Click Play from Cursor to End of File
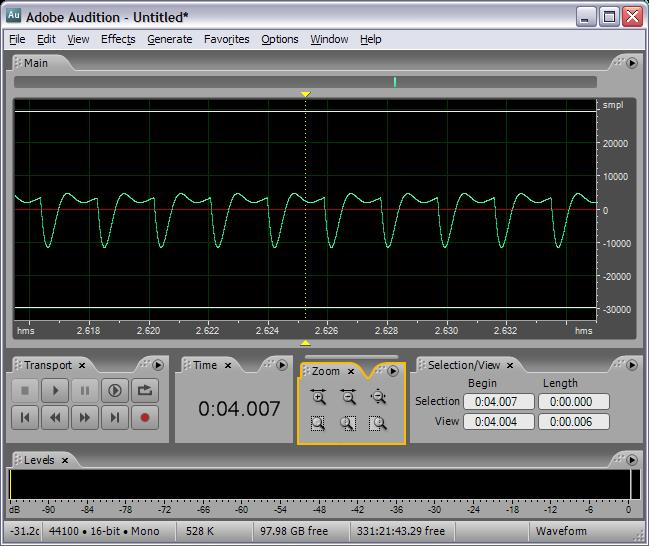This screenshot has height=546, width=649. (x=115, y=391)
